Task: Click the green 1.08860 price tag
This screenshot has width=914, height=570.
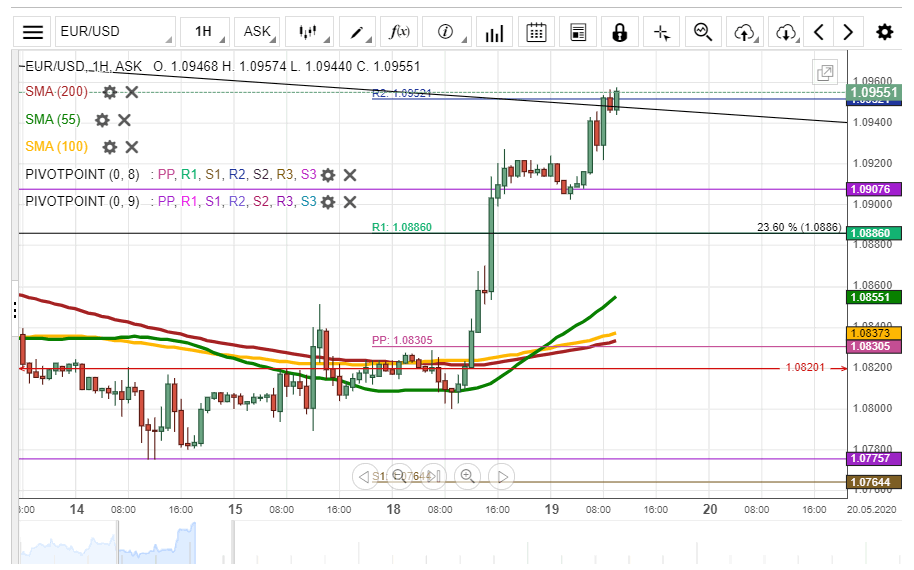Action: click(x=874, y=233)
